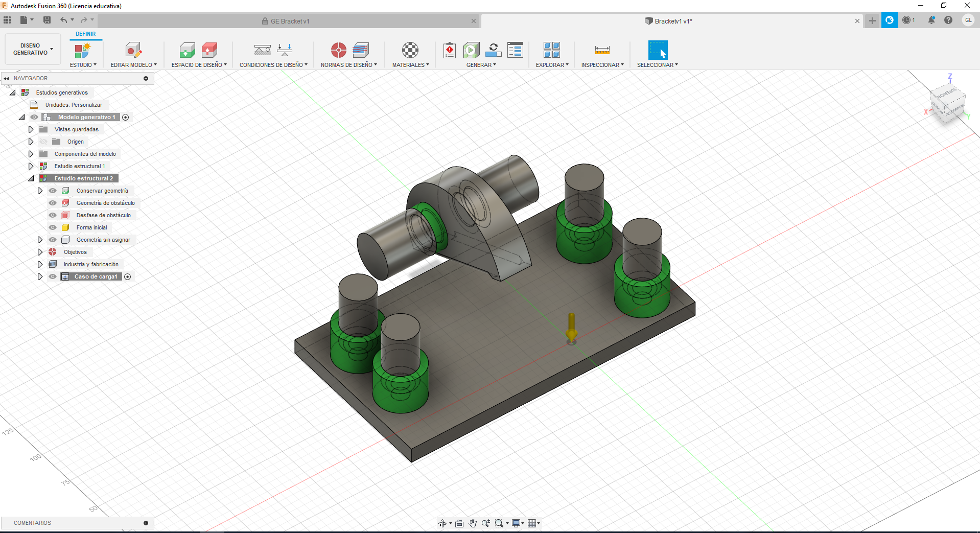The height and width of the screenshot is (533, 980).
Task: Open INSPECCIONAR menu
Action: click(x=602, y=65)
